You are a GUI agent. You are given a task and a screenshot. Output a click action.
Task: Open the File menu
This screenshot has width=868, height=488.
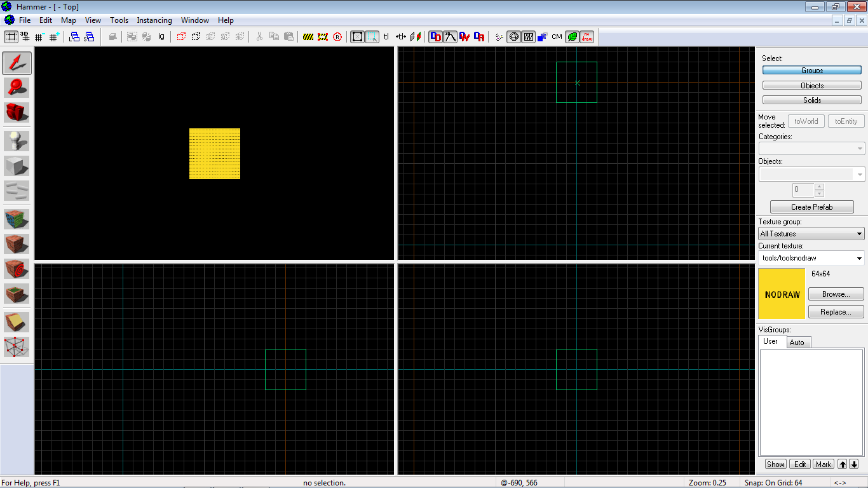[x=25, y=20]
